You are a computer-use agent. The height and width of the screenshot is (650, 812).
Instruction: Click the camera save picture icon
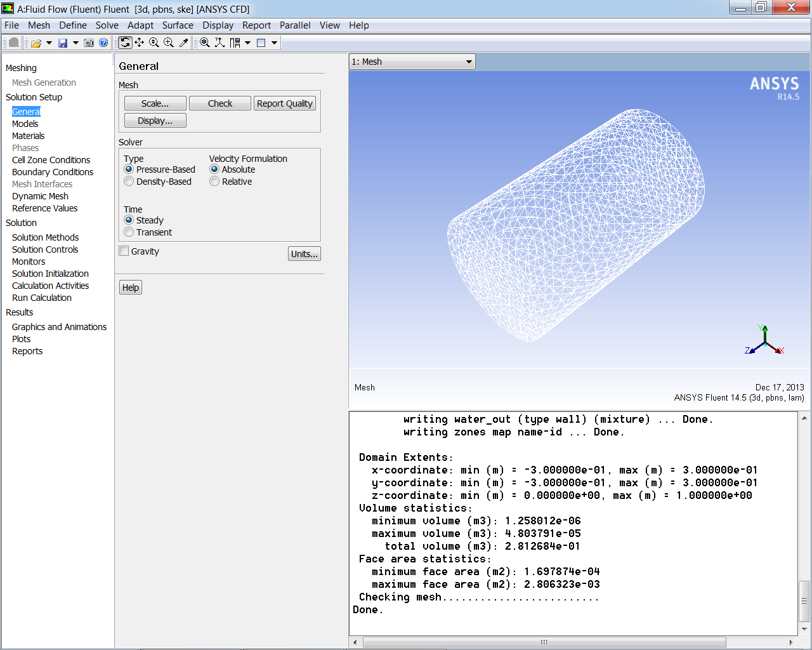coord(89,43)
